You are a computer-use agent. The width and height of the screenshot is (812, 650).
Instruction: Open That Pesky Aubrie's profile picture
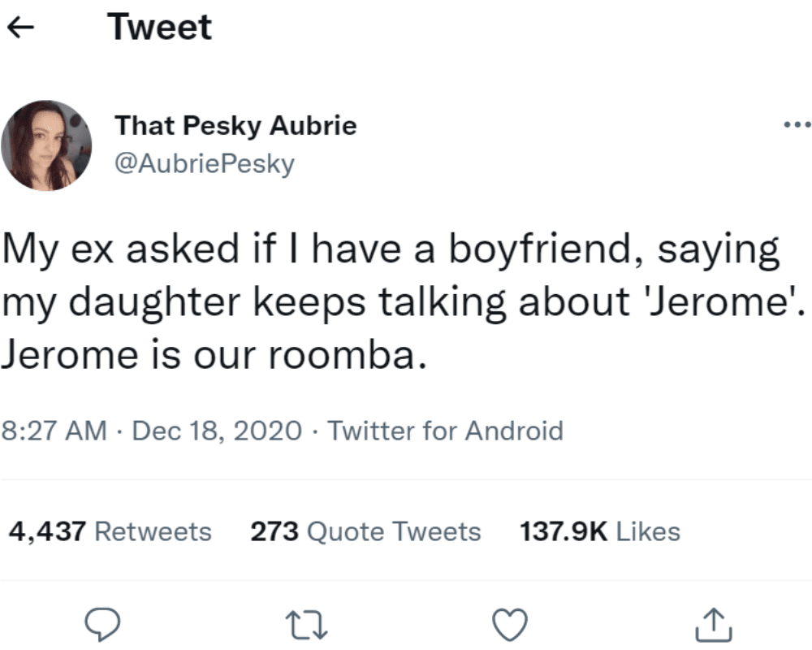46,145
